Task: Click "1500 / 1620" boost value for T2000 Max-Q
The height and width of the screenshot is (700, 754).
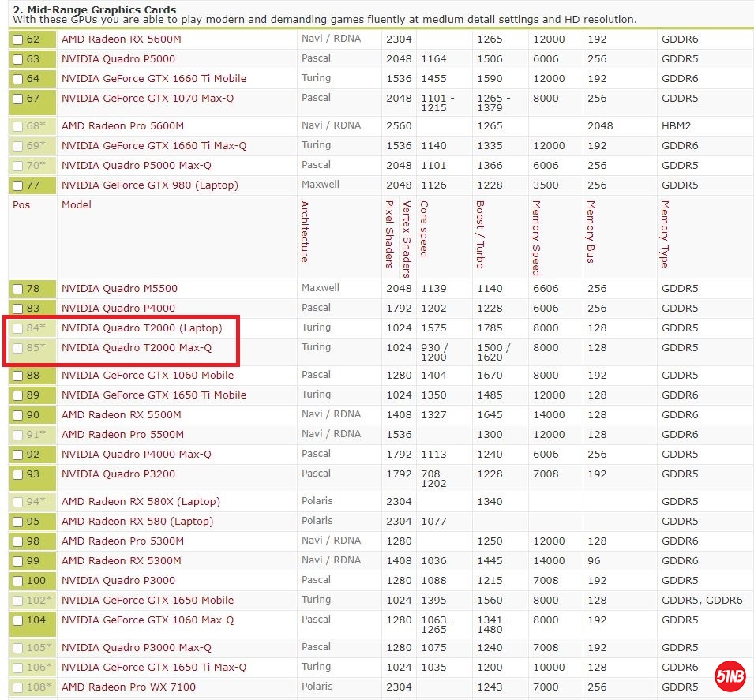Action: coord(493,353)
